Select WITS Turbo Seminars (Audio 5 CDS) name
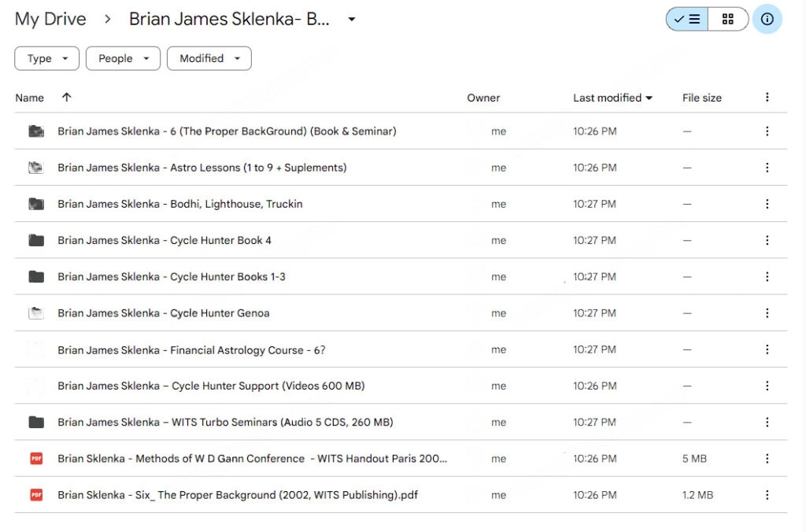Image resolution: width=806 pixels, height=532 pixels. 225,422
